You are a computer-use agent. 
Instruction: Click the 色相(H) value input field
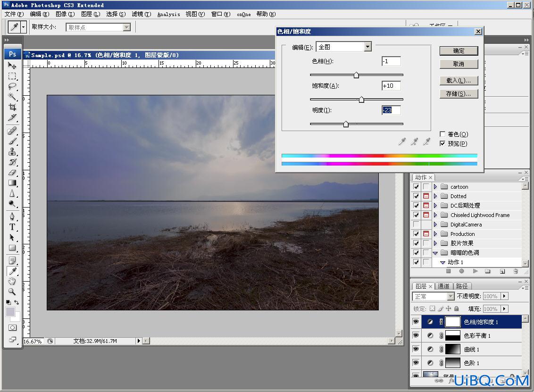tap(391, 61)
